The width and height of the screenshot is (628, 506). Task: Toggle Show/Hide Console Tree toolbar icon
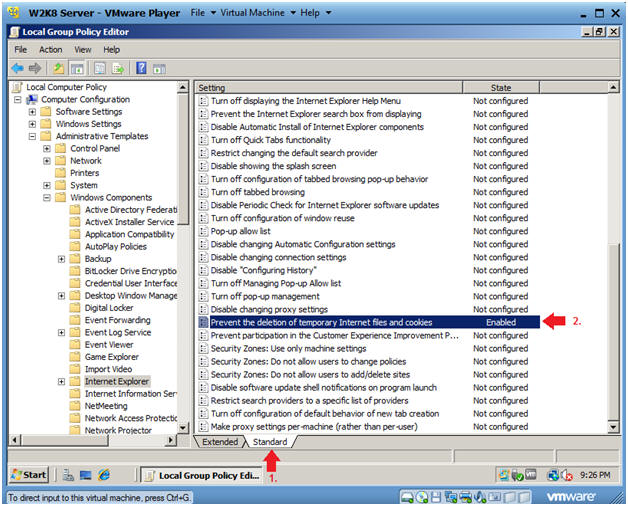pos(77,69)
